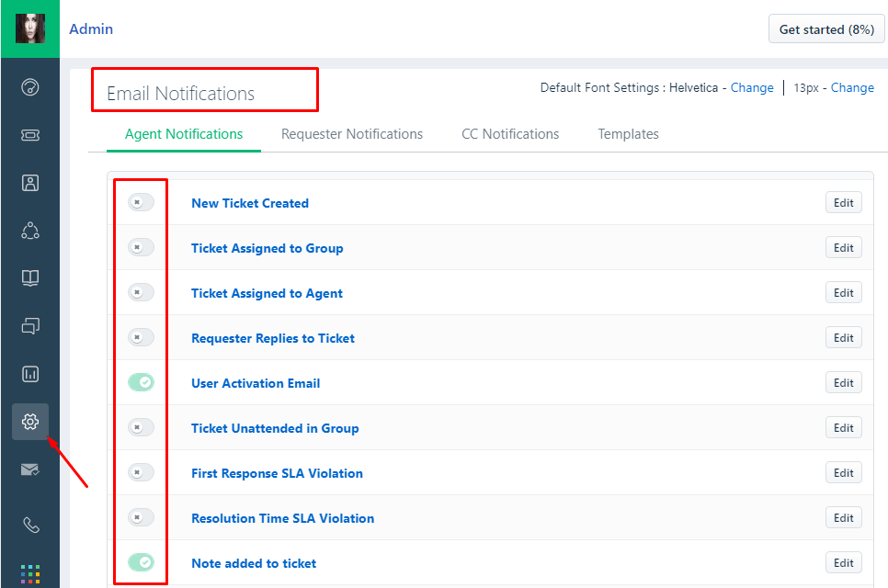Click Edit for Ticket Assigned to Group
Viewport: 888px width, 588px height.
(843, 248)
